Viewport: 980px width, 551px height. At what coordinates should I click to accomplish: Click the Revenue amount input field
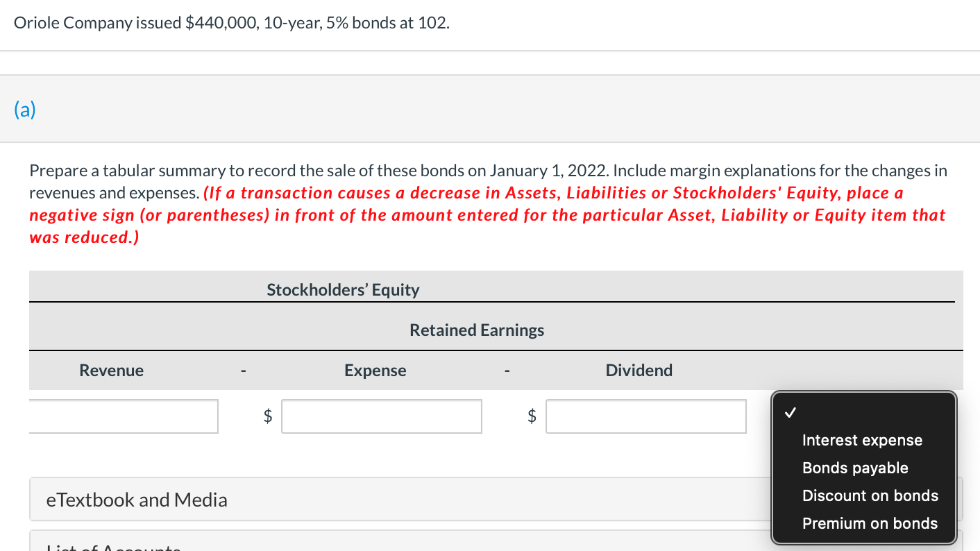(124, 416)
